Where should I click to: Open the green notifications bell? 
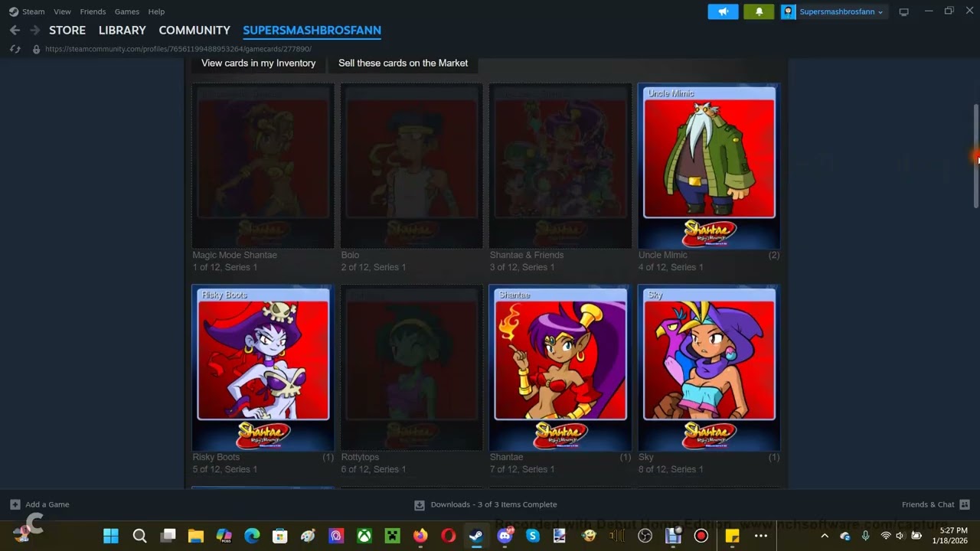(759, 11)
